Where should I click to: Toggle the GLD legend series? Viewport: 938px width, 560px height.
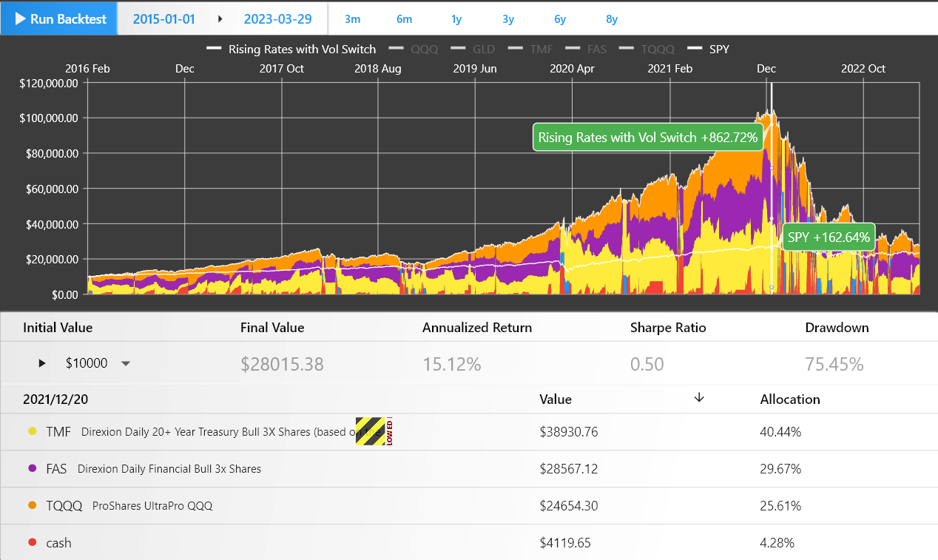point(473,50)
